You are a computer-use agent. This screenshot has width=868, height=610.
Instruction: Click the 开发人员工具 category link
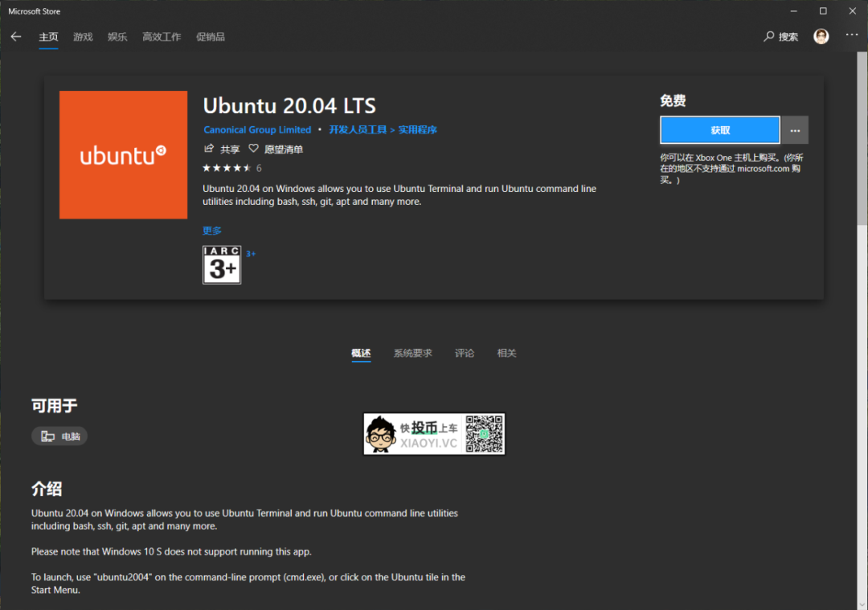358,129
